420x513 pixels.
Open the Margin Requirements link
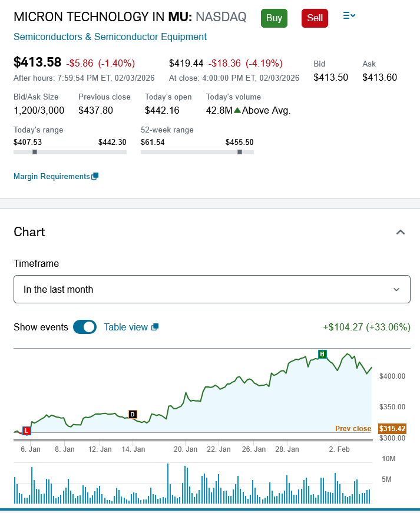tap(52, 176)
